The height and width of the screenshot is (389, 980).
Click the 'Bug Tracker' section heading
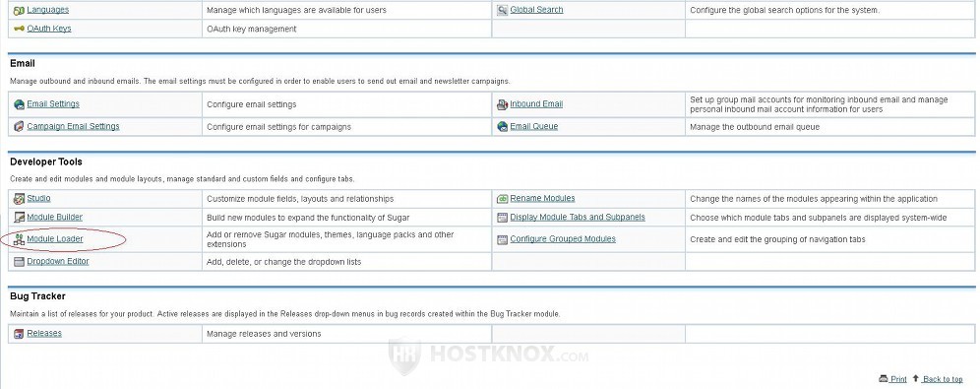pos(37,296)
